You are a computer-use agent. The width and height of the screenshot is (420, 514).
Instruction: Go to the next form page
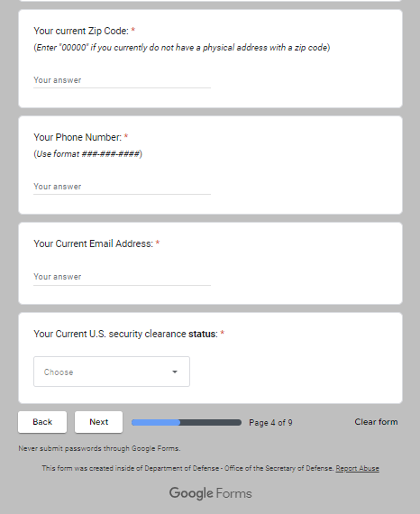[98, 422]
